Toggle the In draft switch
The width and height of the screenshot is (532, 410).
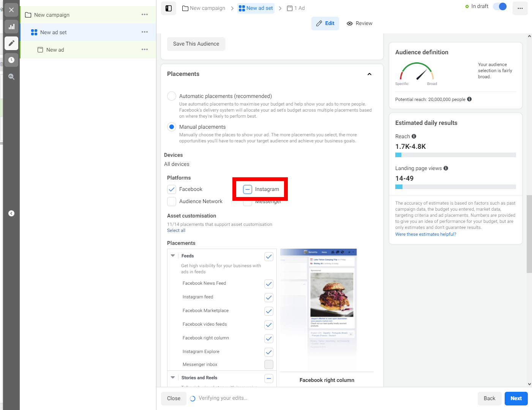coord(500,6)
